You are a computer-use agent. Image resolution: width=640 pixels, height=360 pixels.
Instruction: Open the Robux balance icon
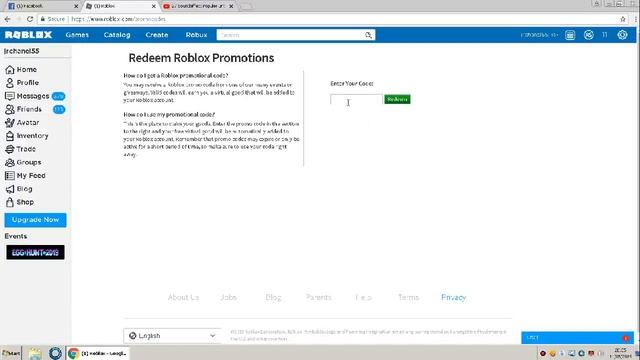tap(588, 35)
